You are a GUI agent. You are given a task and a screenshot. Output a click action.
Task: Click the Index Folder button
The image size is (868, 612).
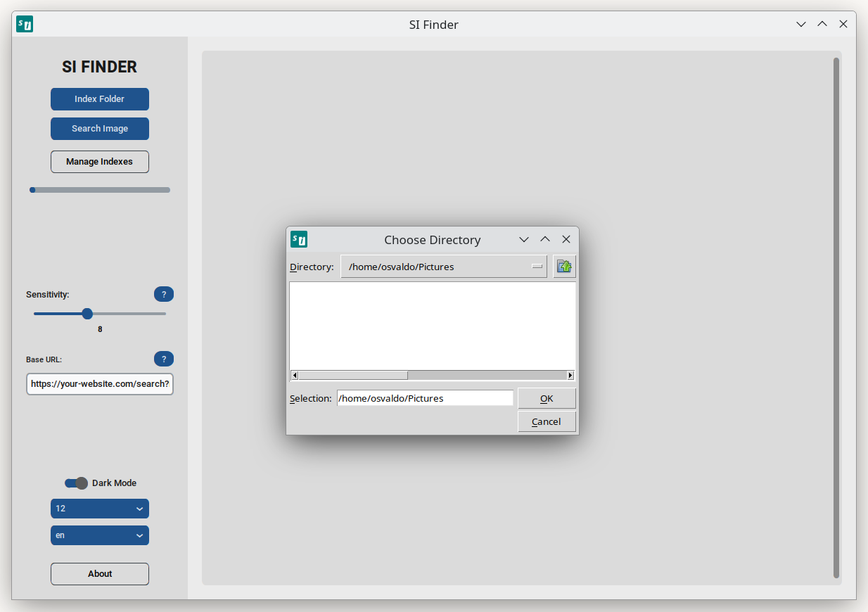[x=99, y=98]
